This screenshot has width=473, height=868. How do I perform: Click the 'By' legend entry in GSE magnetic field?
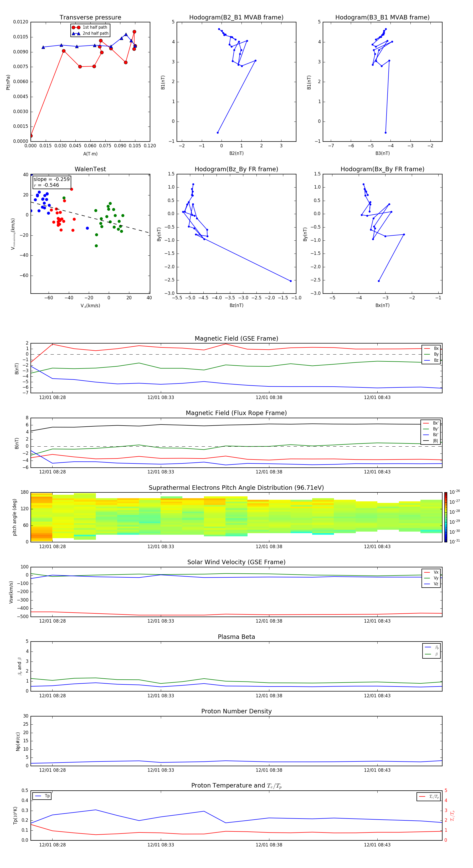(x=431, y=355)
